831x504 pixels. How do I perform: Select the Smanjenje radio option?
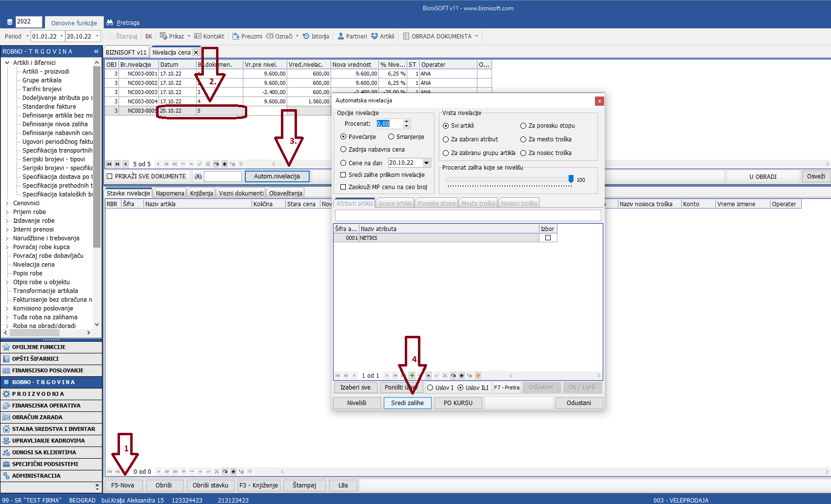pos(391,137)
